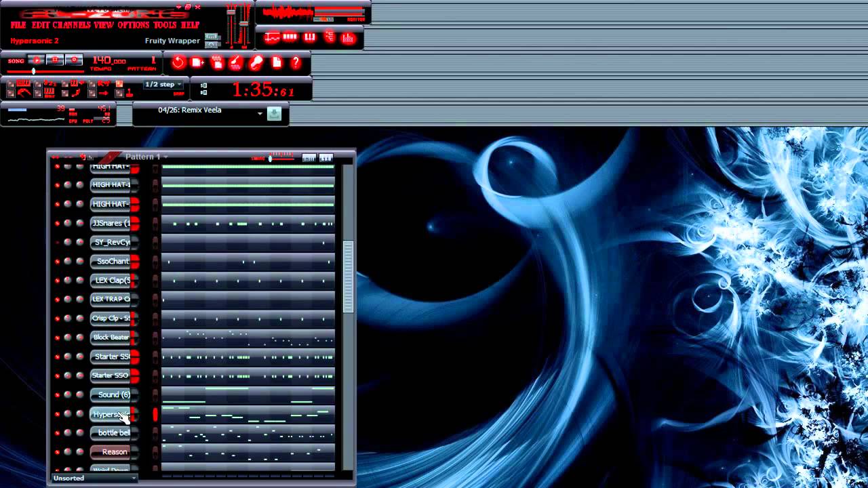This screenshot has height=488, width=868.
Task: Click the red question mark help icon
Action: coord(296,63)
